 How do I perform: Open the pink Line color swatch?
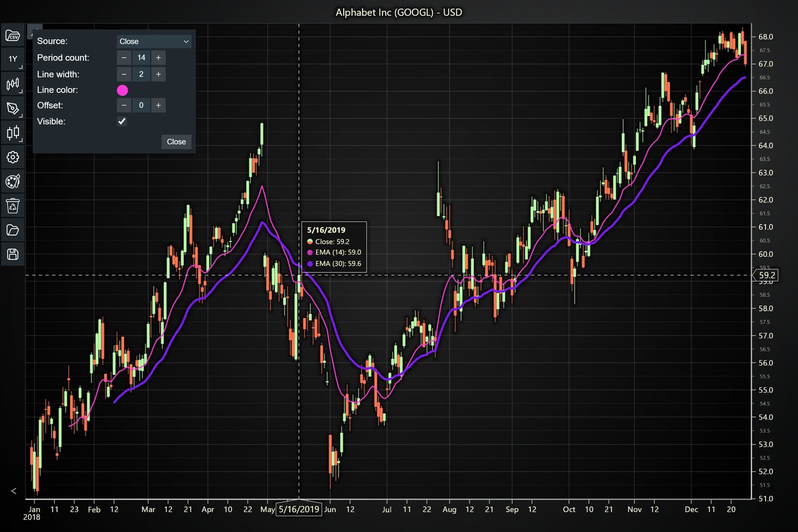[122, 90]
